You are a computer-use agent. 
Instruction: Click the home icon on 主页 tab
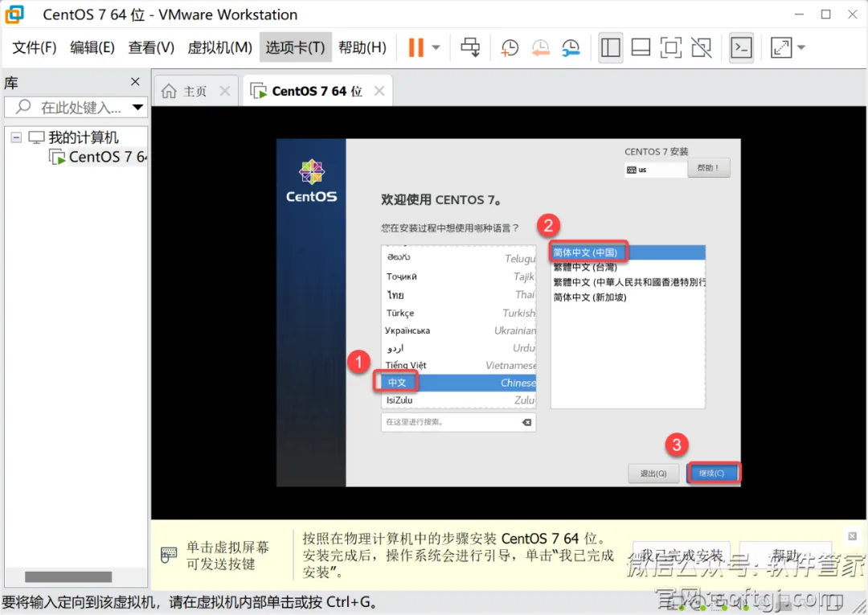click(x=169, y=91)
